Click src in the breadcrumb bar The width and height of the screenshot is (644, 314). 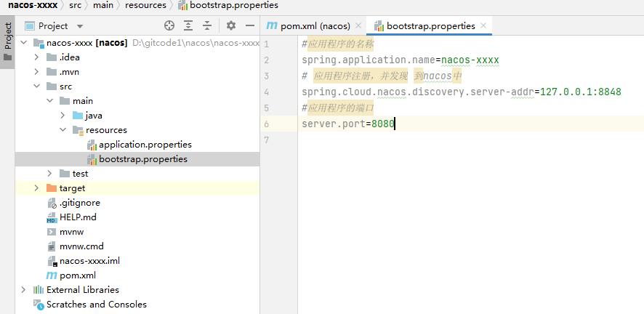pos(75,5)
